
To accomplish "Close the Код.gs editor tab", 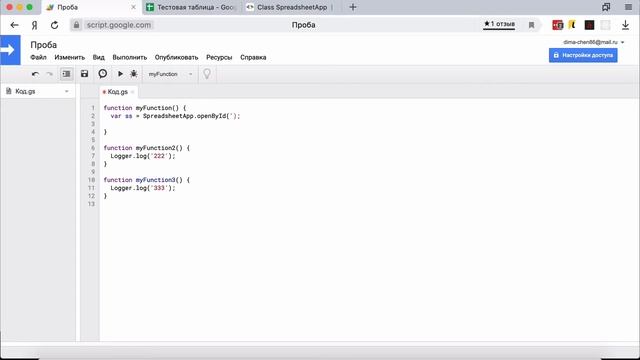I will click(x=133, y=92).
